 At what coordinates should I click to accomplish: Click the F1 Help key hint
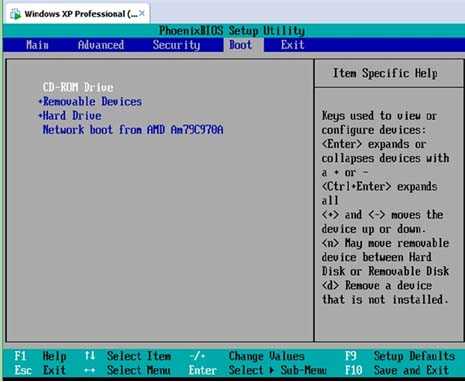coord(40,356)
